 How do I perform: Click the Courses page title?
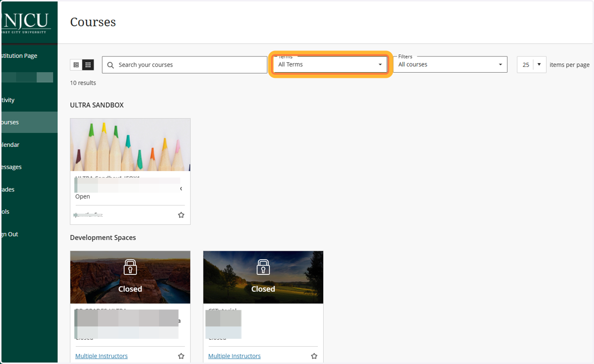click(93, 22)
